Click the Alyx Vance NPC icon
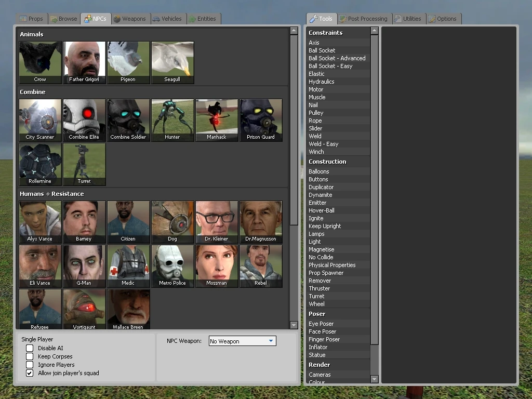Viewport: 532px width, 399px height. coord(40,222)
